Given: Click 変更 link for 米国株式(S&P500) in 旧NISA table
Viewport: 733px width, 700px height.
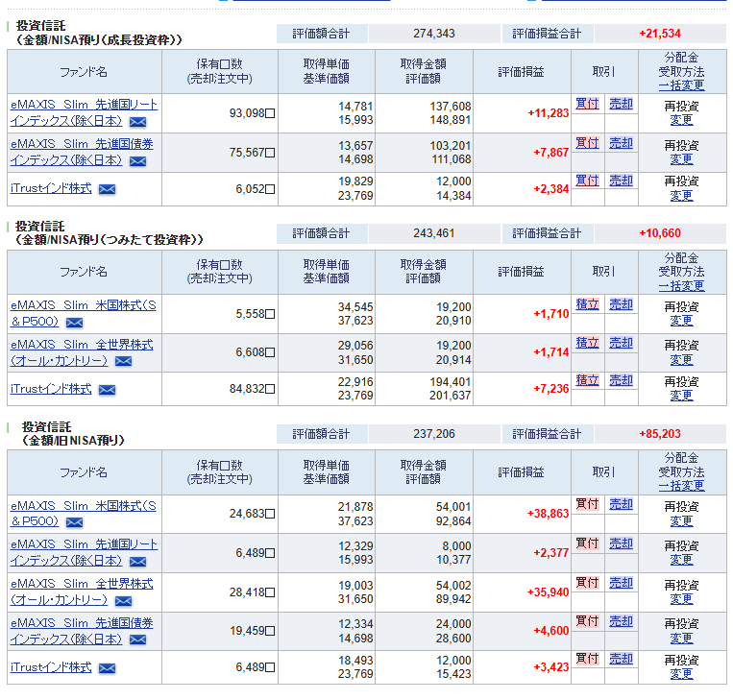Looking at the screenshot, I should click(681, 521).
